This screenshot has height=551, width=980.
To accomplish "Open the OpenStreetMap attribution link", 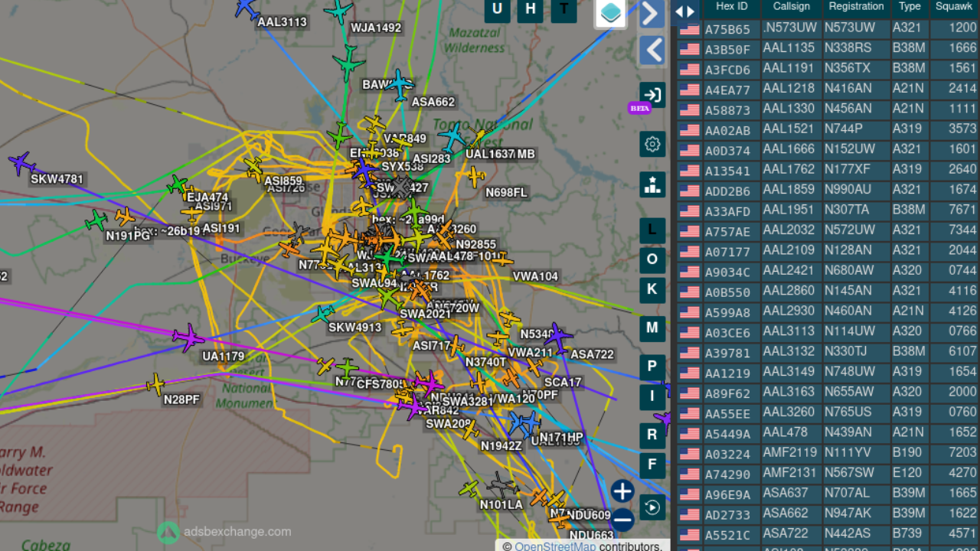I will point(555,546).
